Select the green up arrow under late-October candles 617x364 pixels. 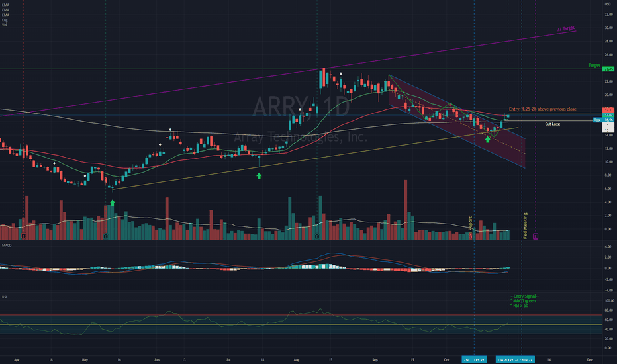click(487, 139)
